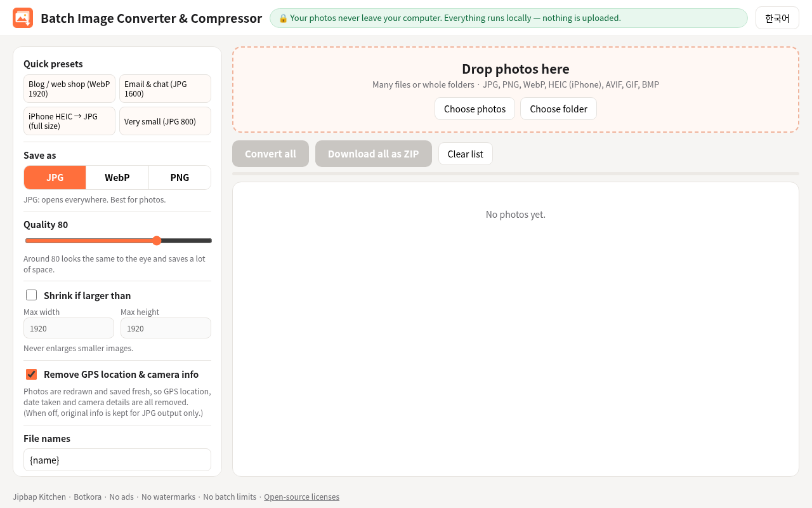Click the lock icon in privacy banner

point(283,18)
